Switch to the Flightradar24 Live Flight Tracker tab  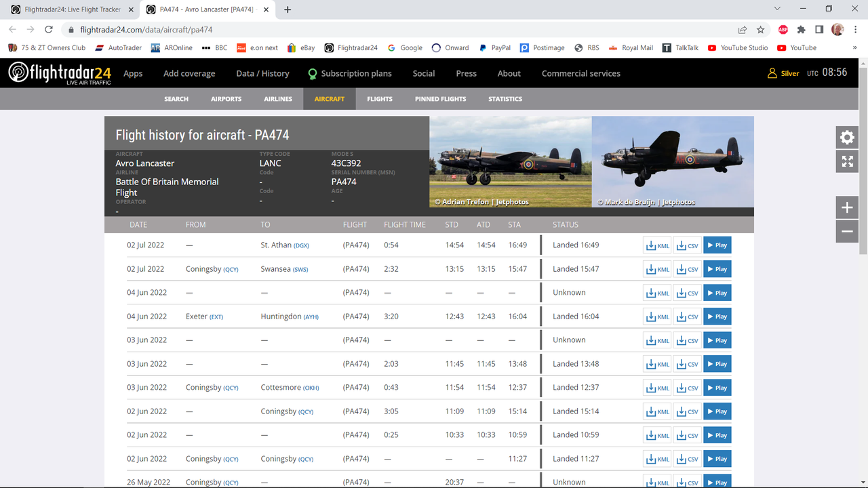click(71, 9)
